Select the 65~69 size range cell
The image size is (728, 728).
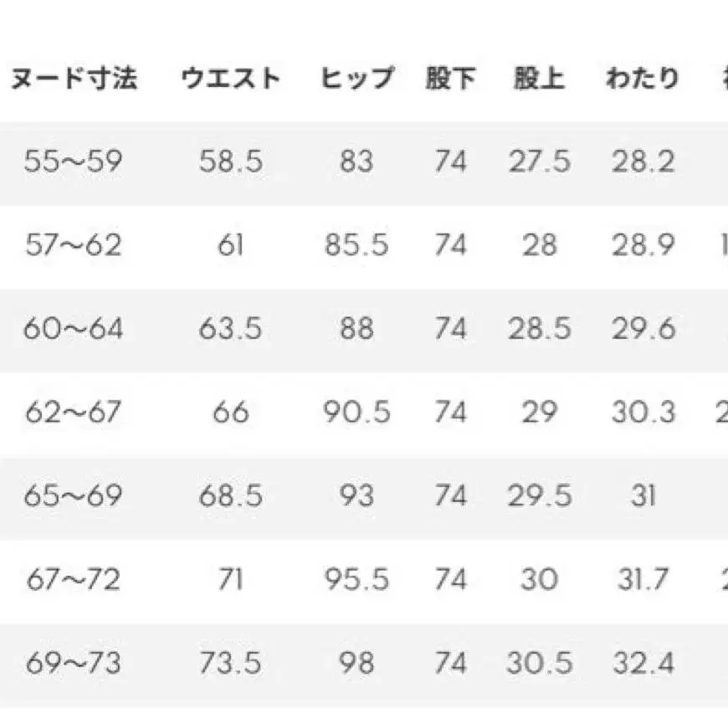74,496
